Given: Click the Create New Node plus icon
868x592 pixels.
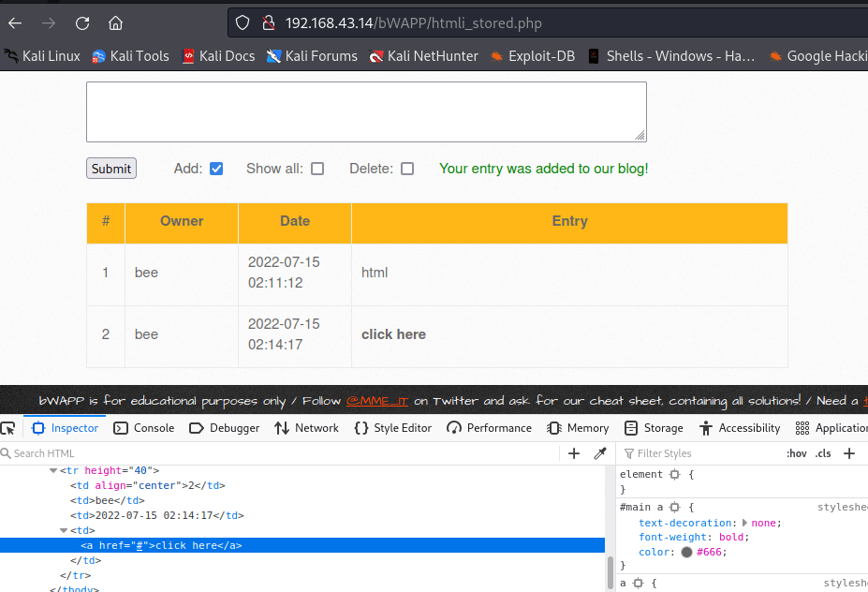Looking at the screenshot, I should click(574, 453).
